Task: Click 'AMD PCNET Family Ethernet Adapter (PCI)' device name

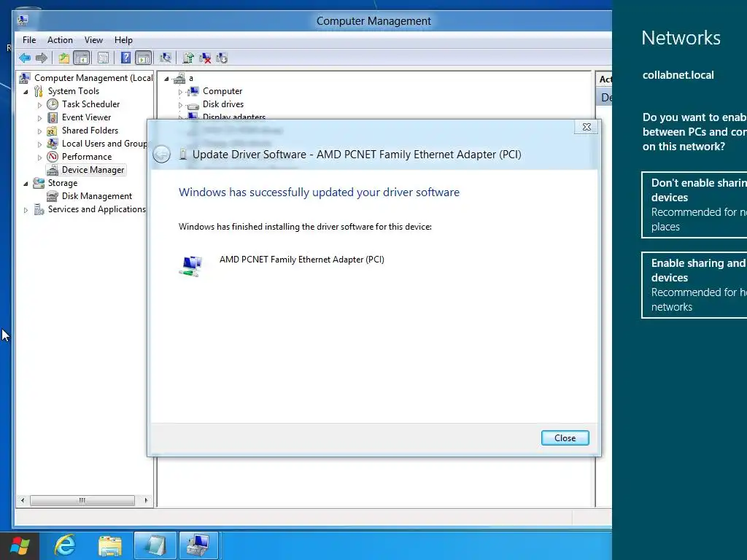Action: [x=301, y=260]
